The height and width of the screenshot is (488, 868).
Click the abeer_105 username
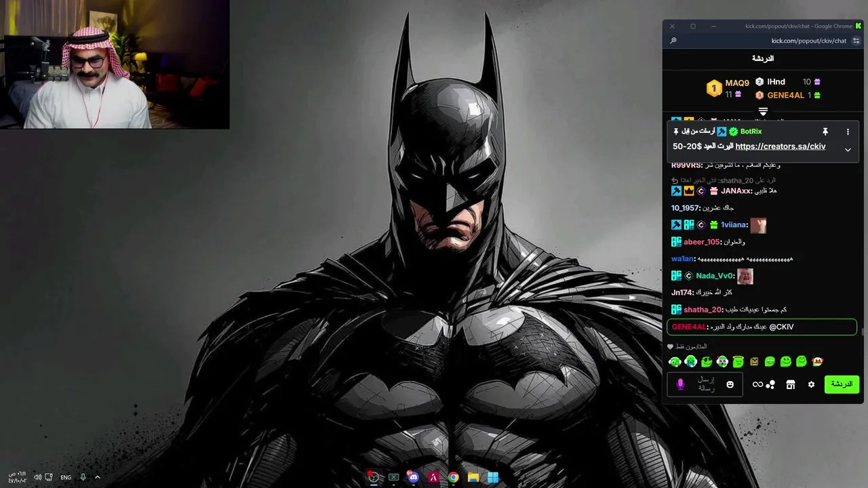(703, 242)
